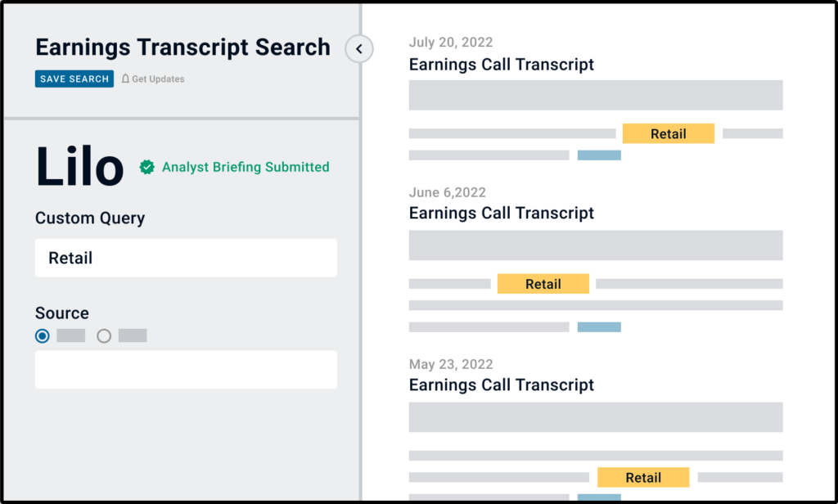Click the Custom Query field containing Retail

[186, 258]
